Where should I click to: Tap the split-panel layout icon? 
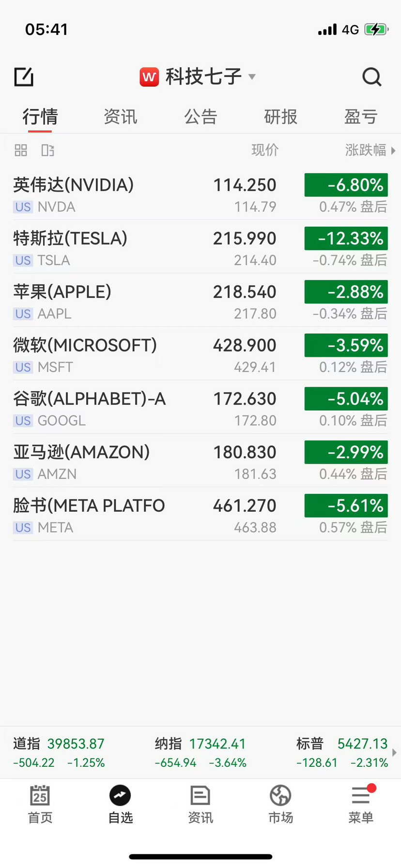click(x=47, y=151)
